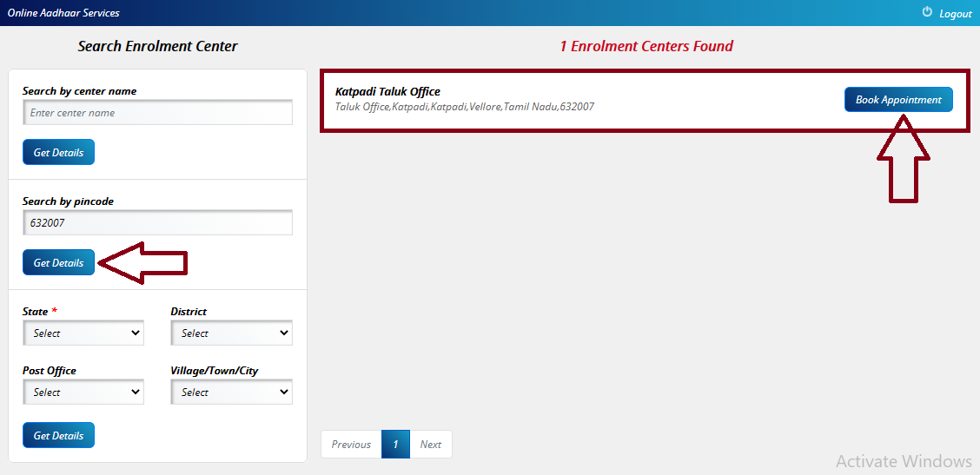
Task: Open the District dropdown
Action: [x=231, y=333]
